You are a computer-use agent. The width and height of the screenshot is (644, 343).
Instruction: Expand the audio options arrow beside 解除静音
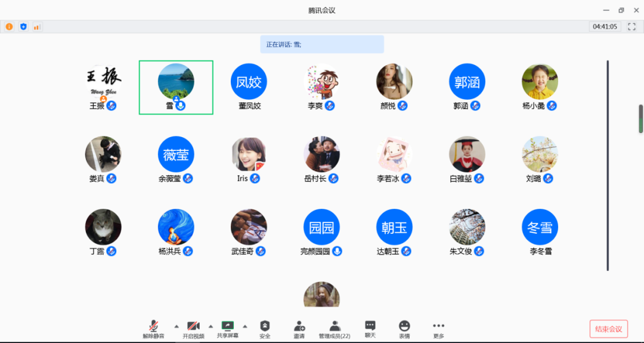176,326
